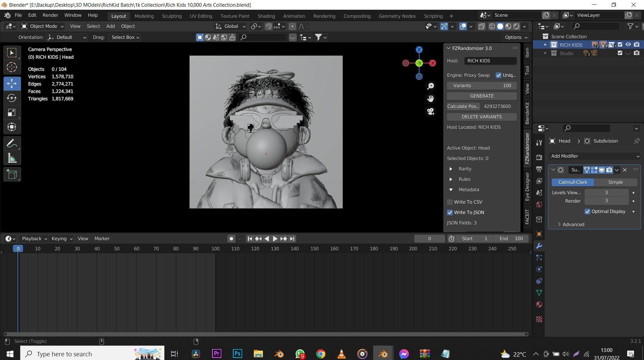The height and width of the screenshot is (360, 644).
Task: Select the Measure tool
Action: point(12,158)
